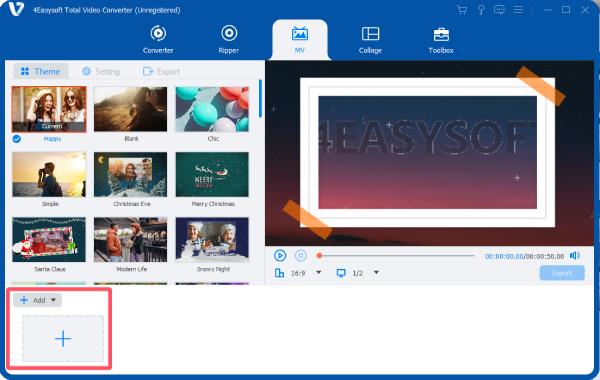Click the key register icon

481,10
